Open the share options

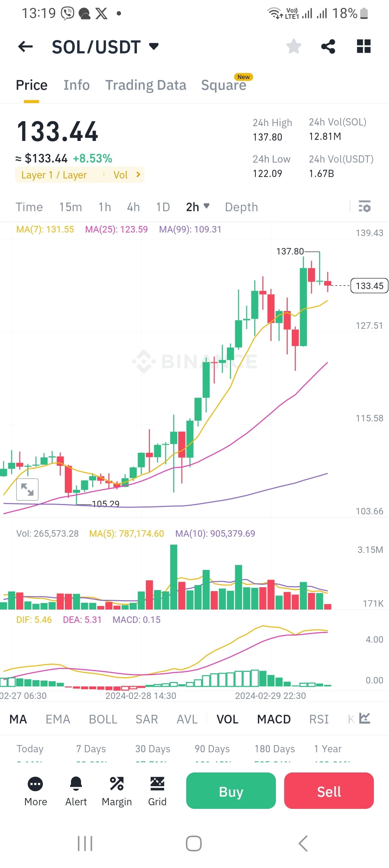328,46
